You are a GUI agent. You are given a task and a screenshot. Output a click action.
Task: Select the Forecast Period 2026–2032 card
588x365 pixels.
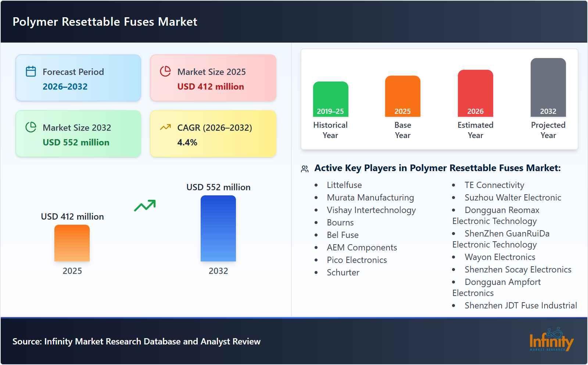tap(78, 78)
